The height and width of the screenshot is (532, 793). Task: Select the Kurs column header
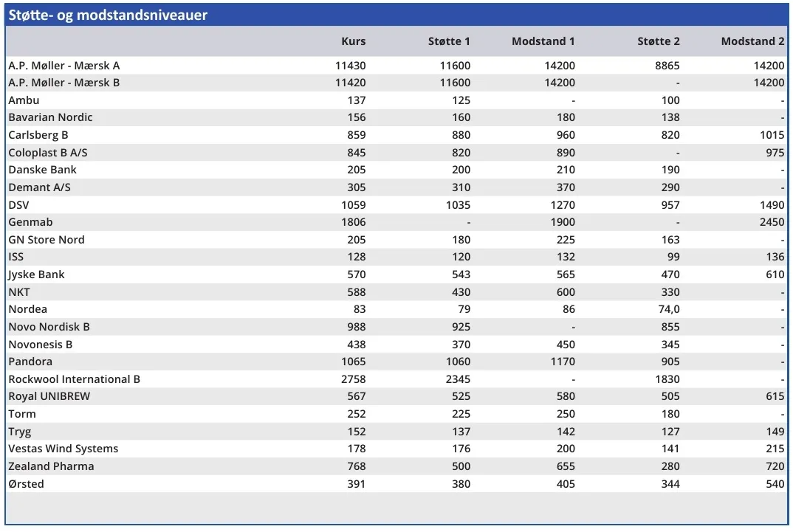pyautogui.click(x=353, y=41)
